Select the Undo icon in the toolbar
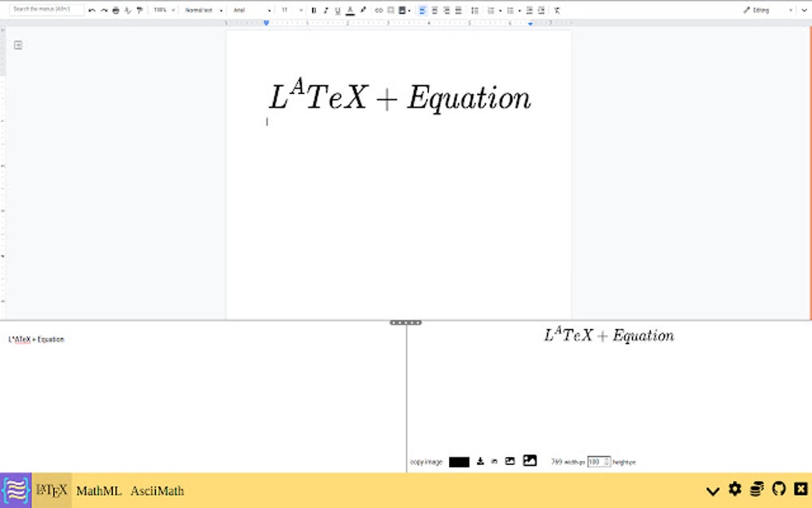 91,10
